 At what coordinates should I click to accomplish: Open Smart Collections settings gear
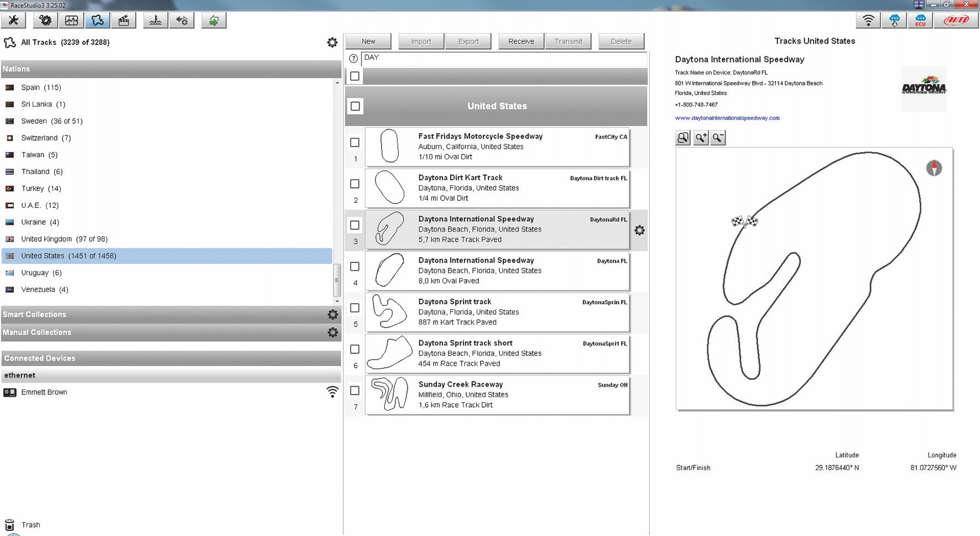(x=332, y=314)
